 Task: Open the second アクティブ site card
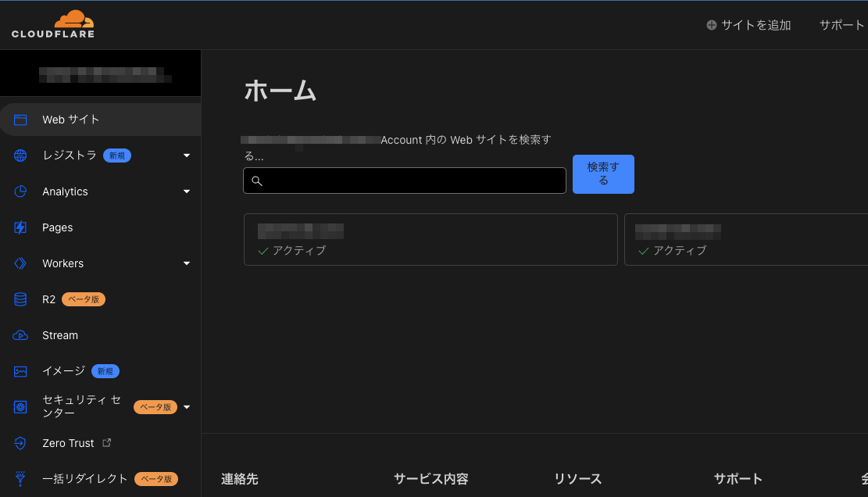click(746, 240)
